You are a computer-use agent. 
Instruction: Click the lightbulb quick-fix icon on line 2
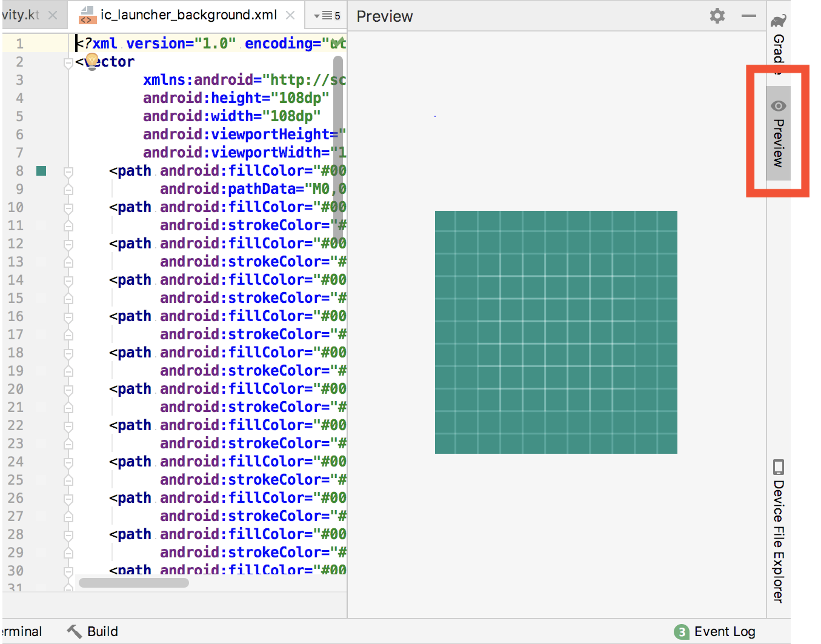(92, 61)
